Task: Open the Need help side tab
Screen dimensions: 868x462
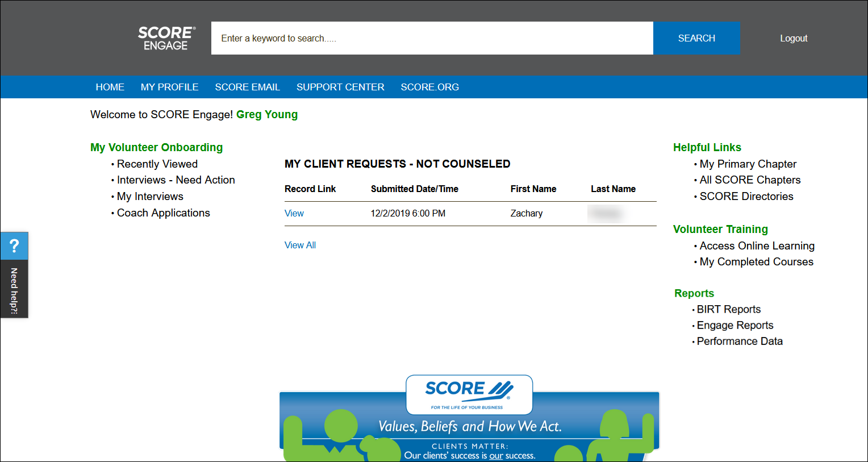Action: [x=14, y=289]
